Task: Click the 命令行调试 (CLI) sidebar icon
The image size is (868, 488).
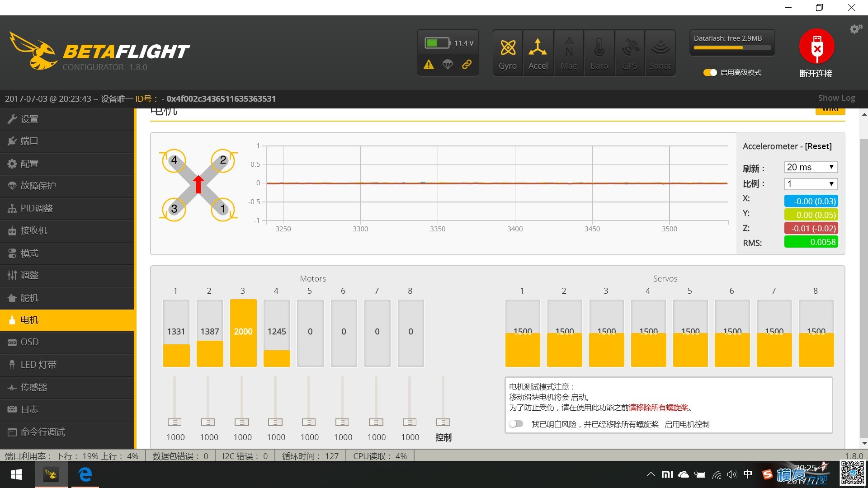Action: coord(12,432)
